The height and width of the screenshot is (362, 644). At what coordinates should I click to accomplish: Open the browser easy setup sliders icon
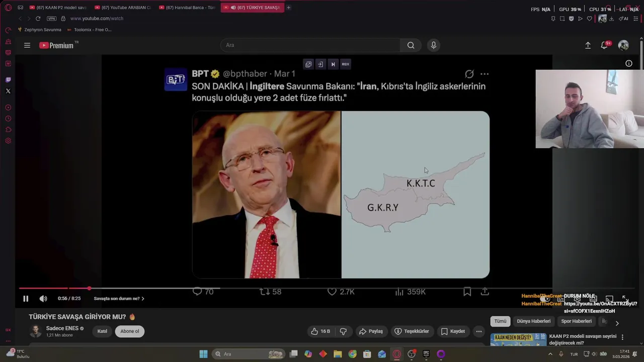point(636,19)
